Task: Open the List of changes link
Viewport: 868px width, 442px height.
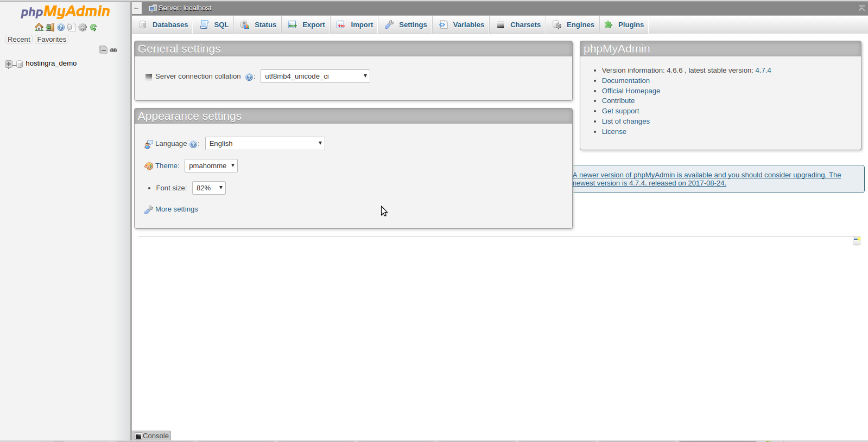Action: [625, 121]
